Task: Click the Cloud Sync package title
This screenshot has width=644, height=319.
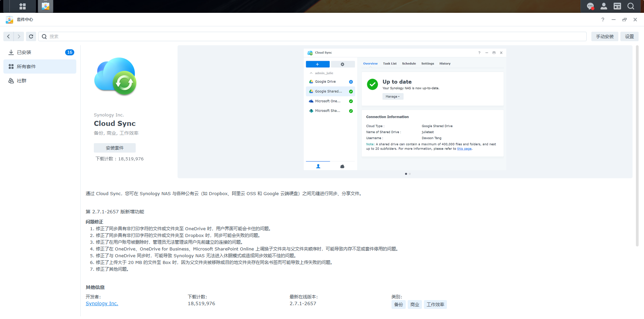Action: (115, 124)
